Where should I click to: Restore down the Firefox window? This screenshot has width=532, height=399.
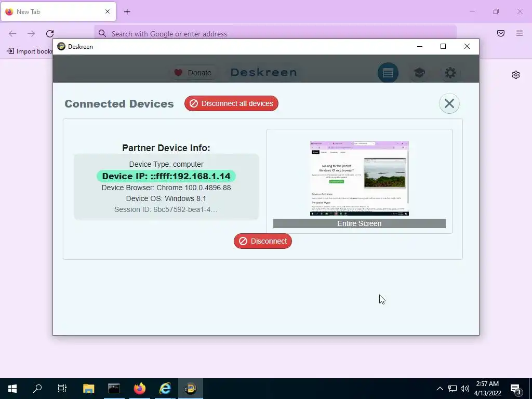496,11
